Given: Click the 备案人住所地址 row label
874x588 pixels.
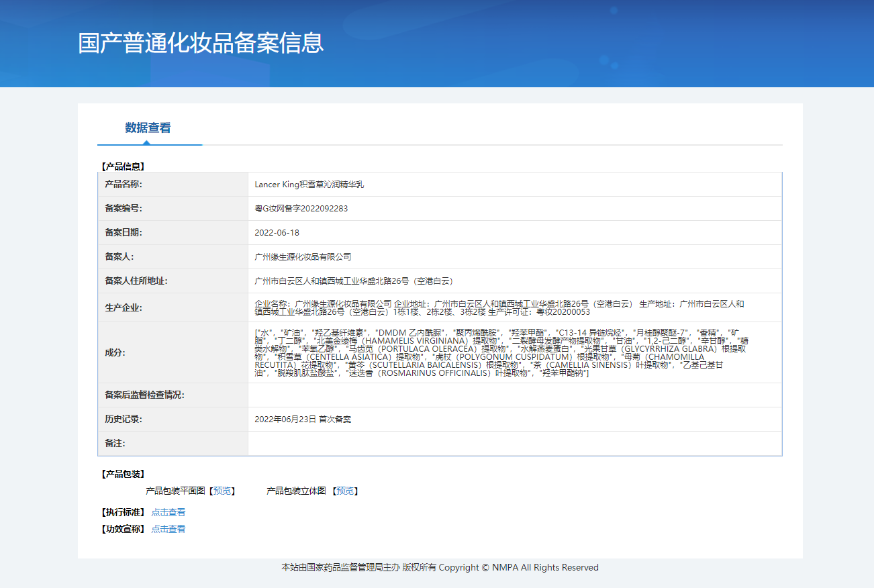Looking at the screenshot, I should [x=136, y=281].
